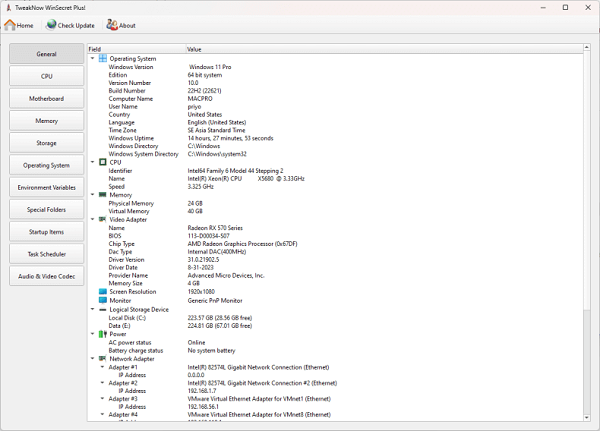The height and width of the screenshot is (431, 600).
Task: Collapse the CPU group in tree
Action: (93, 162)
